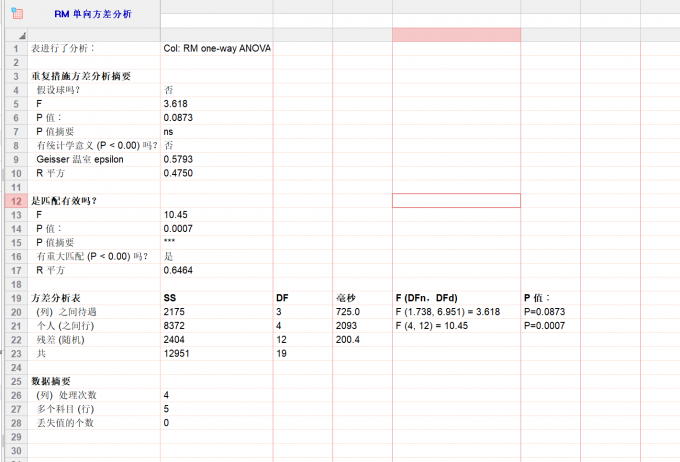Click the '(列) 之间待遇' row label
The height and width of the screenshot is (462, 680).
(x=66, y=312)
